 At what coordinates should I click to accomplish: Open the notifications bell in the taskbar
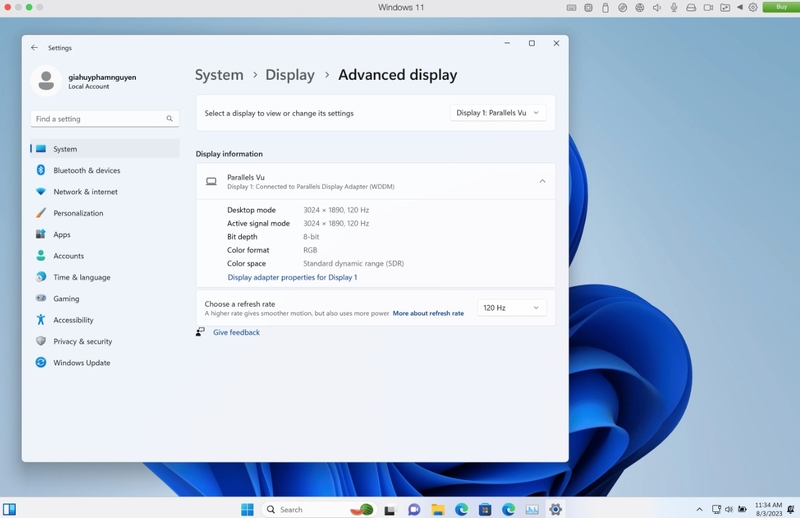click(791, 509)
